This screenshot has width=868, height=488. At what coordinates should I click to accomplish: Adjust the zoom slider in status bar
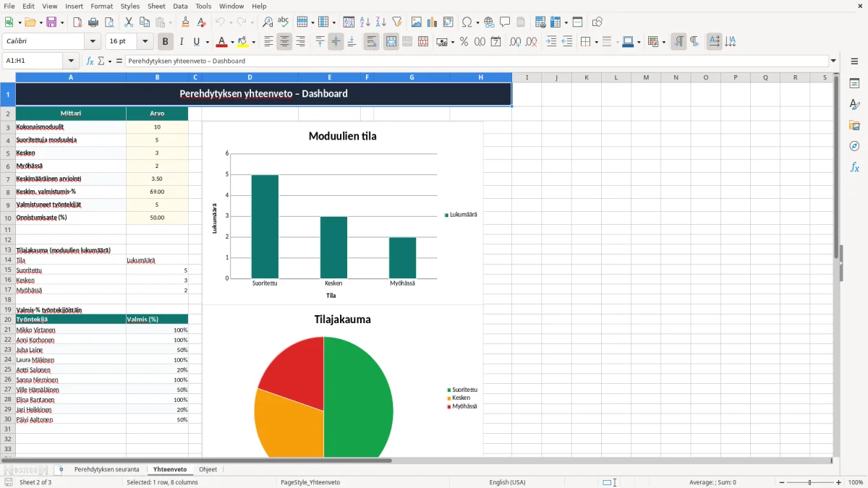pos(810,482)
